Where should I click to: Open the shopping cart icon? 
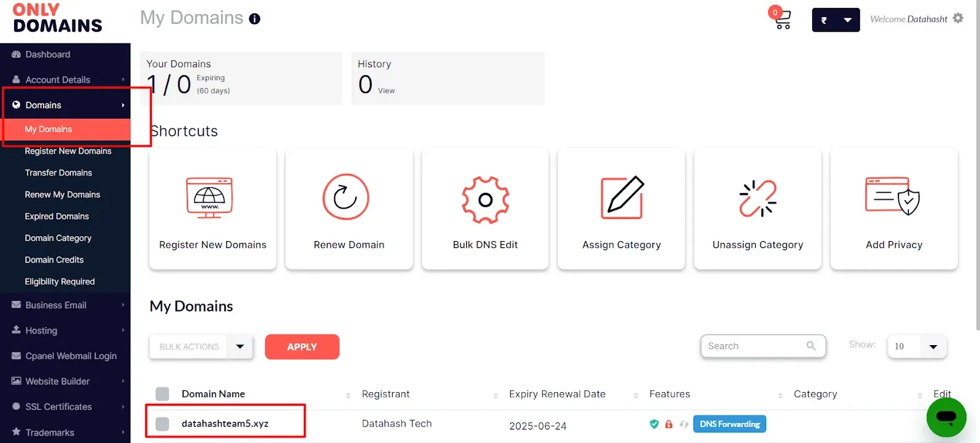pyautogui.click(x=782, y=19)
